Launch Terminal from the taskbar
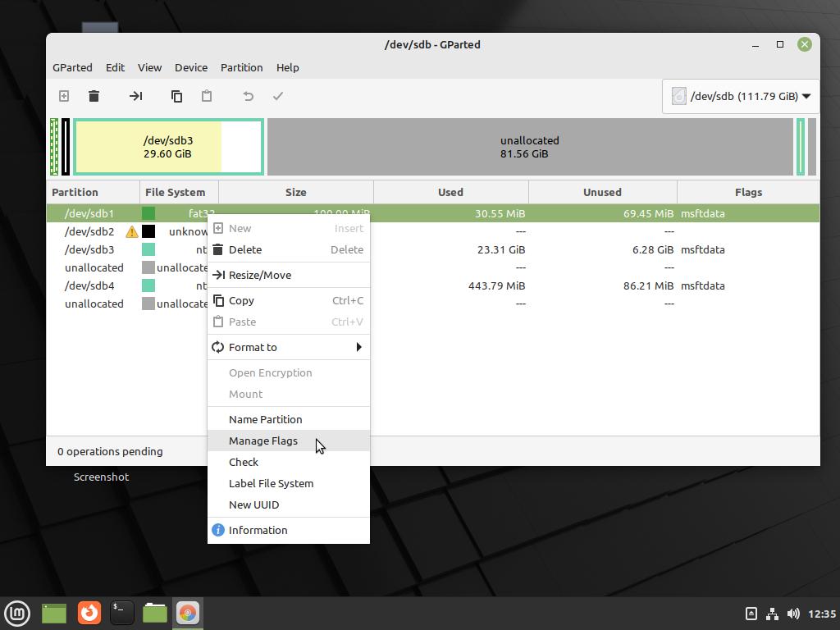Screen dimensions: 840x630 point(121,613)
